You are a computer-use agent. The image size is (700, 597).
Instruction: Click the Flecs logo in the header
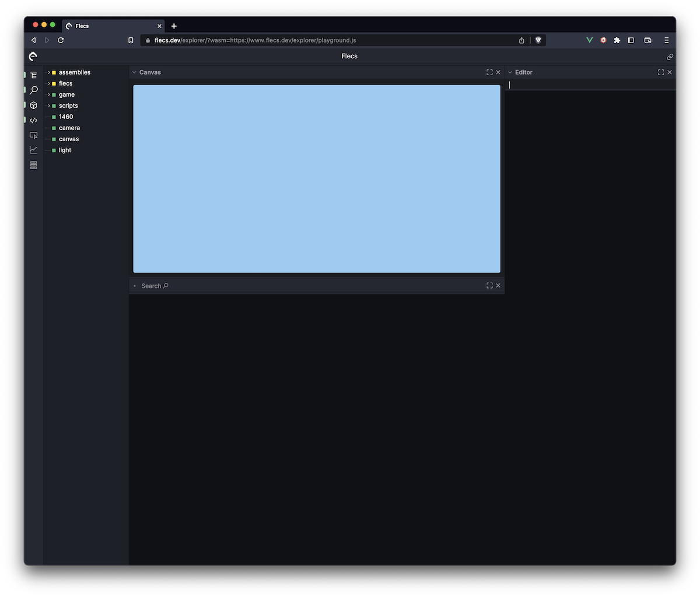click(x=33, y=56)
